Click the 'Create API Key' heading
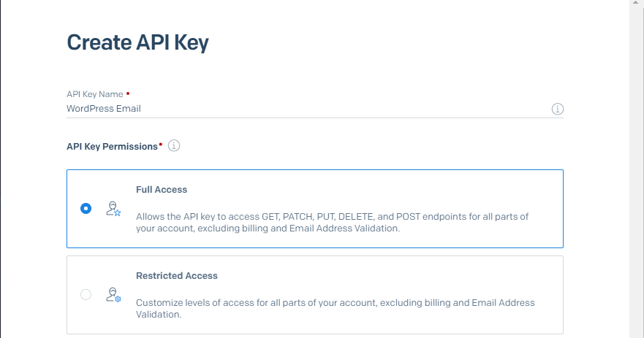This screenshot has height=338, width=644. click(137, 42)
